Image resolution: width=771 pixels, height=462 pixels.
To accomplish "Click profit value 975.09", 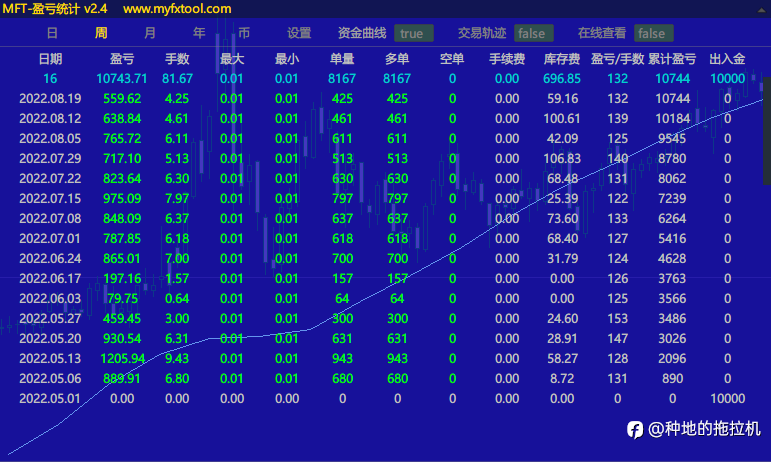I will 122,199.
